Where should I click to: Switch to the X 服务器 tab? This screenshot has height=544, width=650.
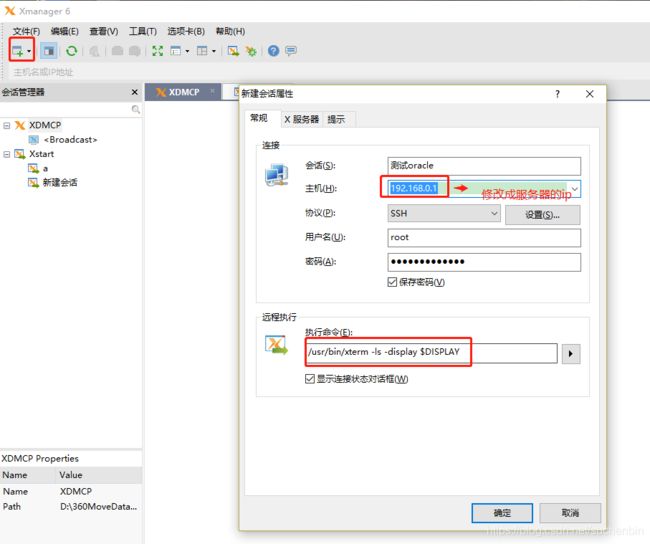(301, 119)
